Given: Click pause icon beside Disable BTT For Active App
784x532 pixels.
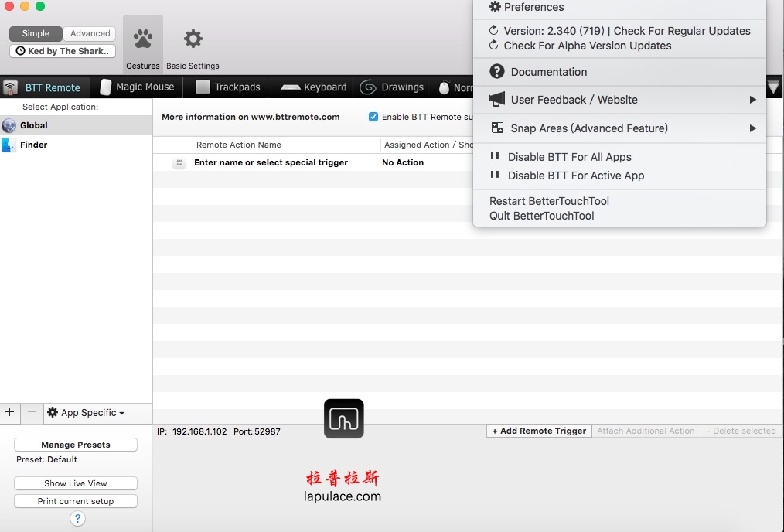Looking at the screenshot, I should (495, 175).
